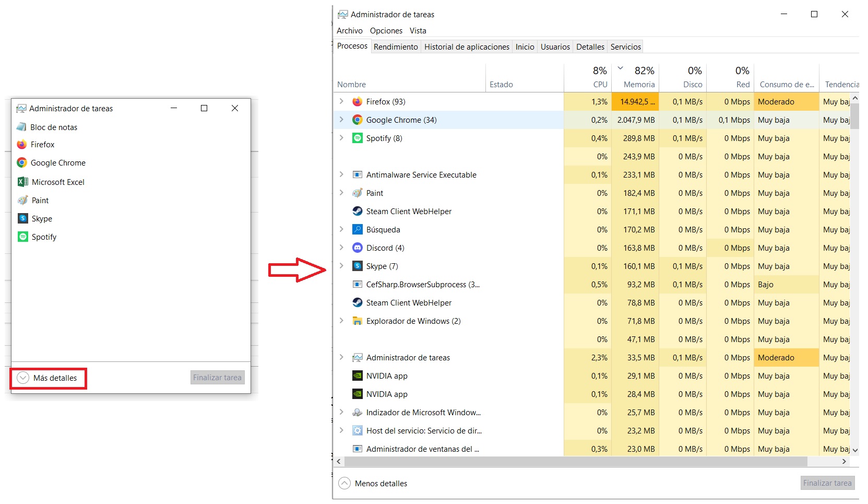This screenshot has width=868, height=504.
Task: Sort by the CPU column header
Action: coord(588,77)
